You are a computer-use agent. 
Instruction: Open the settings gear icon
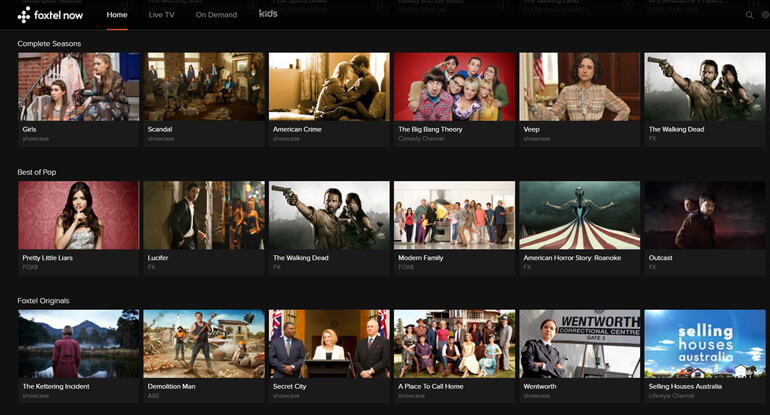point(765,15)
